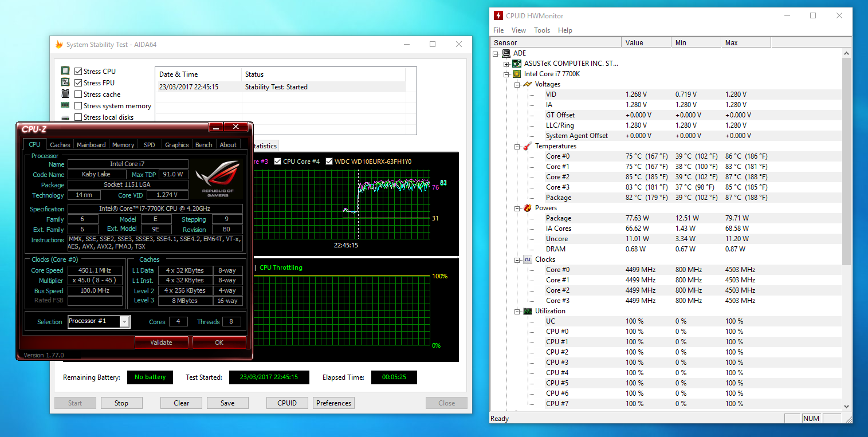
Task: Switch to the Mainboard tab in CPU-Z
Action: pos(91,145)
